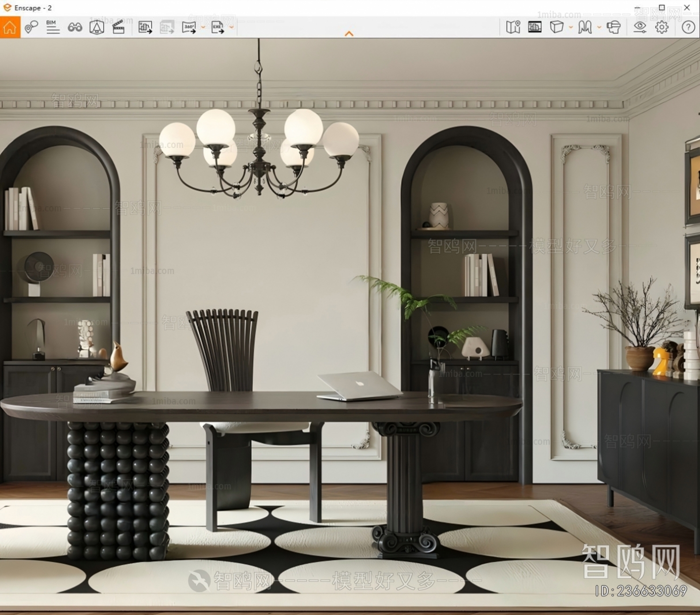The height and width of the screenshot is (615, 700).
Task: Open the panorama export dropdown arrow
Action: pyautogui.click(x=203, y=27)
